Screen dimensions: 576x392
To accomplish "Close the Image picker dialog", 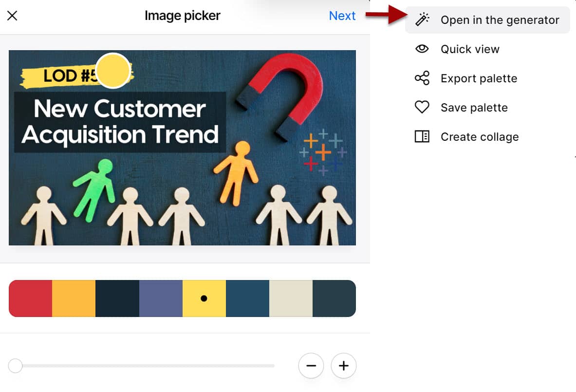I will click(x=12, y=16).
